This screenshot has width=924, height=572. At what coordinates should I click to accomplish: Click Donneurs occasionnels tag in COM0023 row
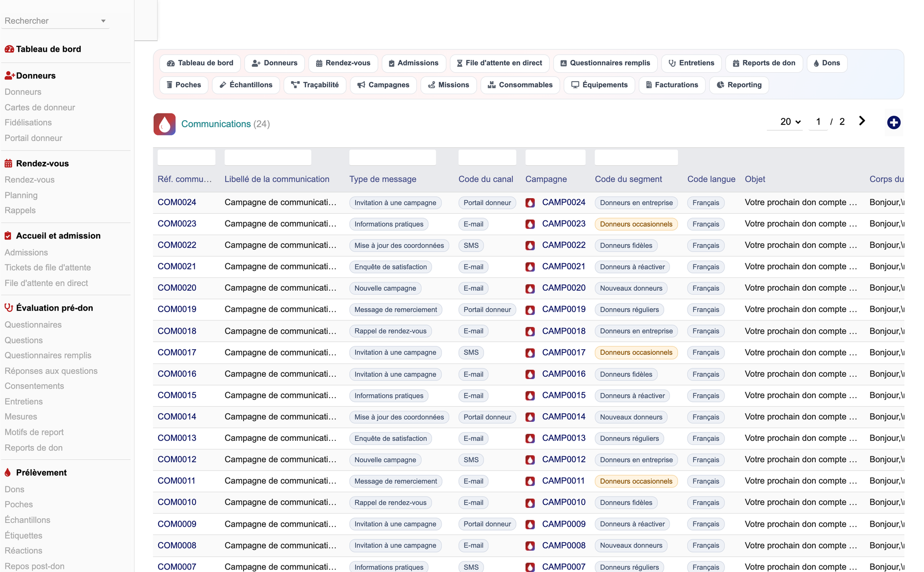click(636, 224)
